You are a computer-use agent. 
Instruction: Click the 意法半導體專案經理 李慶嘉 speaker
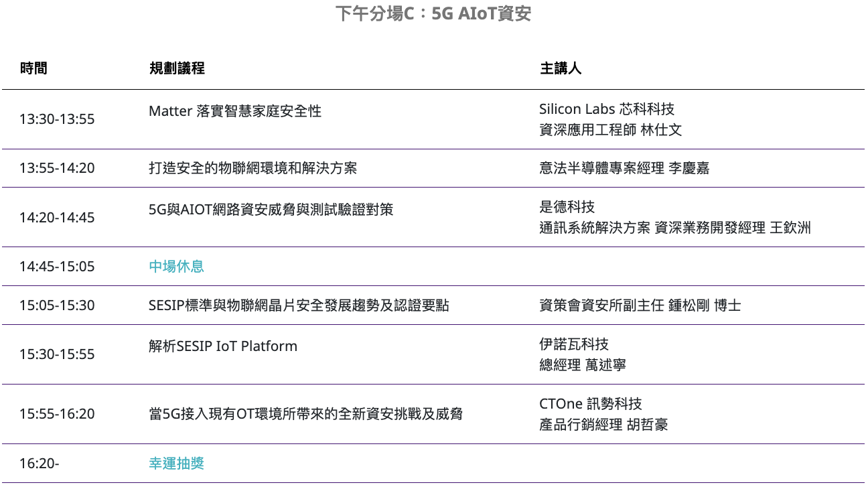624,168
